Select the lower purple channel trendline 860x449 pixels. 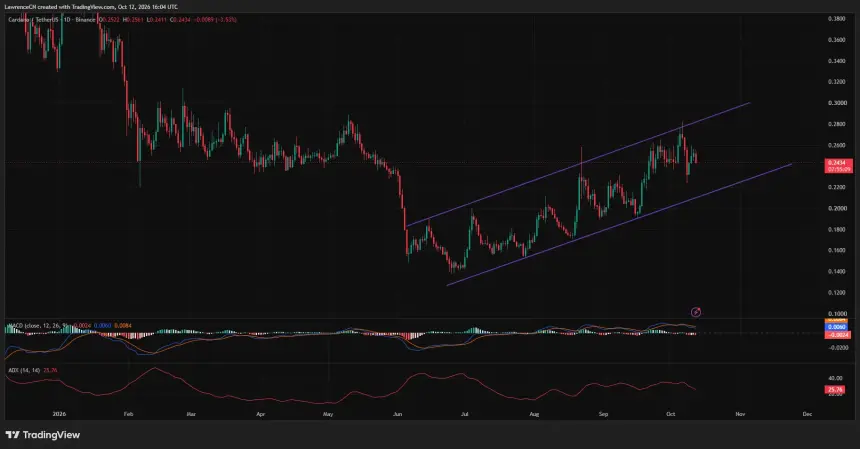(x=619, y=224)
